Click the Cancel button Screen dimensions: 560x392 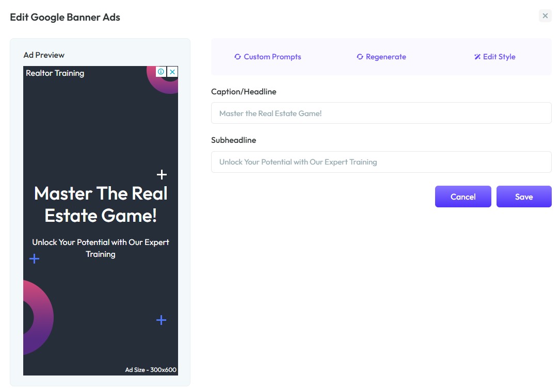[463, 197]
